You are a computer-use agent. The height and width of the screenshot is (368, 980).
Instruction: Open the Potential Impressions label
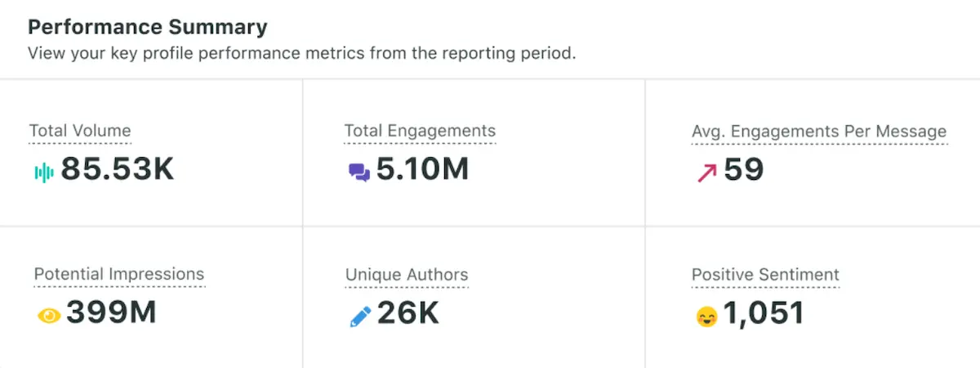tap(119, 274)
